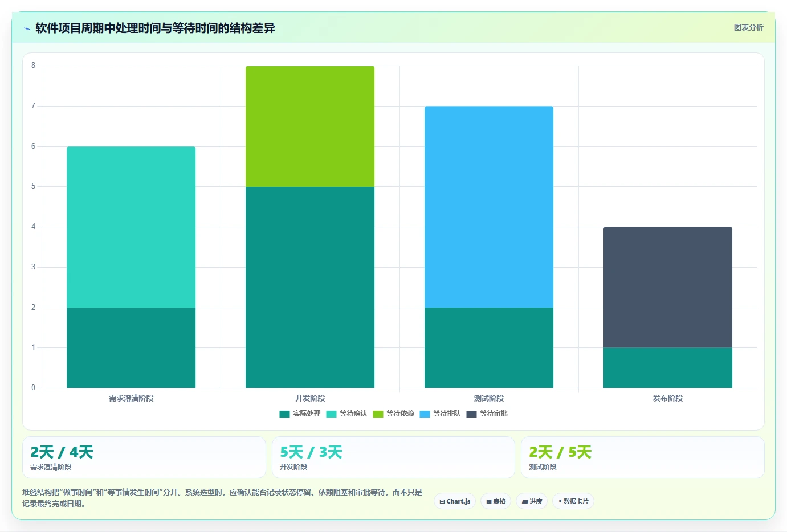Hide the 等待排队 series via its legend label
The width and height of the screenshot is (787, 532).
click(x=447, y=414)
